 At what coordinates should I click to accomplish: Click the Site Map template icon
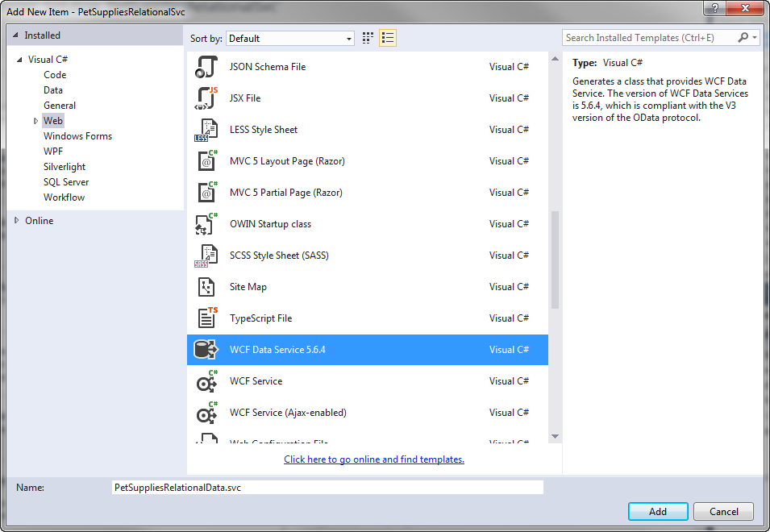207,287
